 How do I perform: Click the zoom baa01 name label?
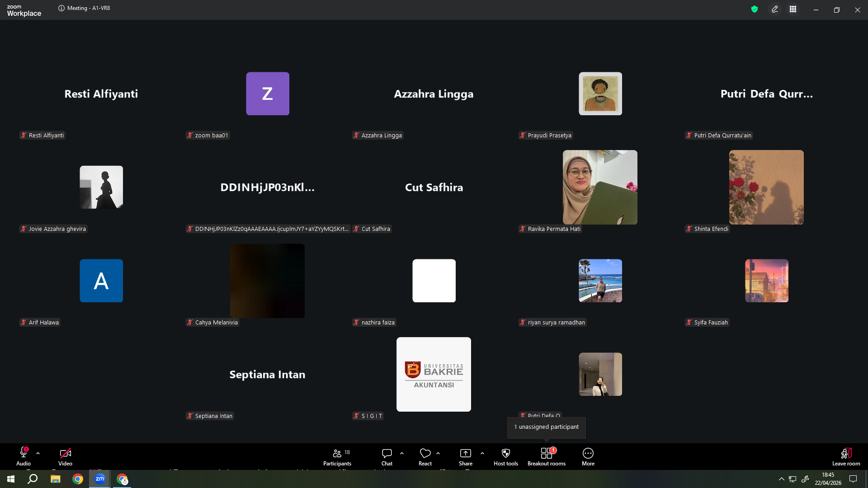click(208, 135)
